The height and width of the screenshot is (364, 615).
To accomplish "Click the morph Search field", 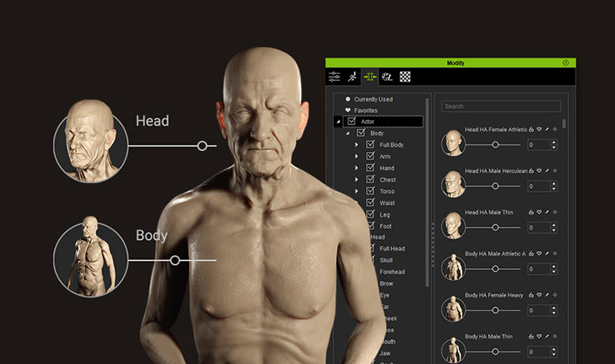I will [x=501, y=106].
